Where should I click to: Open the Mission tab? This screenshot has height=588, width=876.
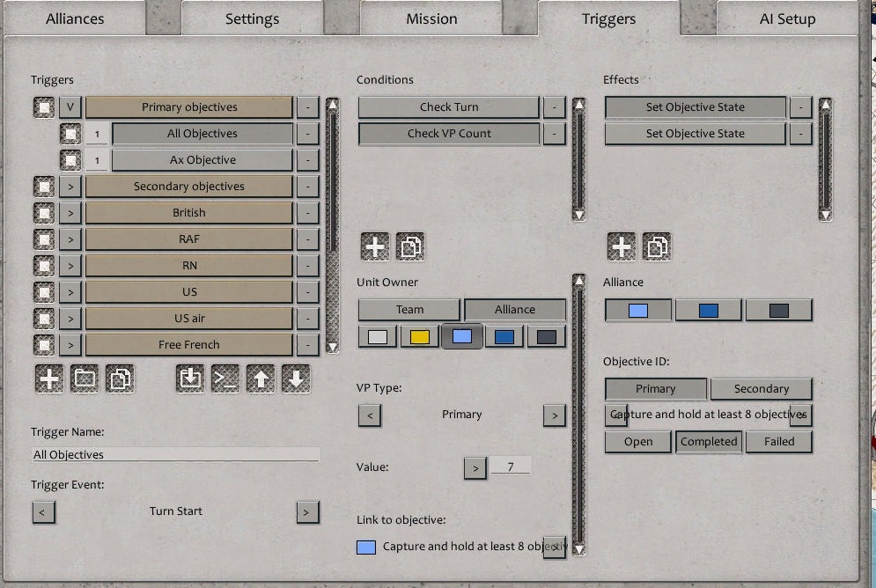[431, 18]
